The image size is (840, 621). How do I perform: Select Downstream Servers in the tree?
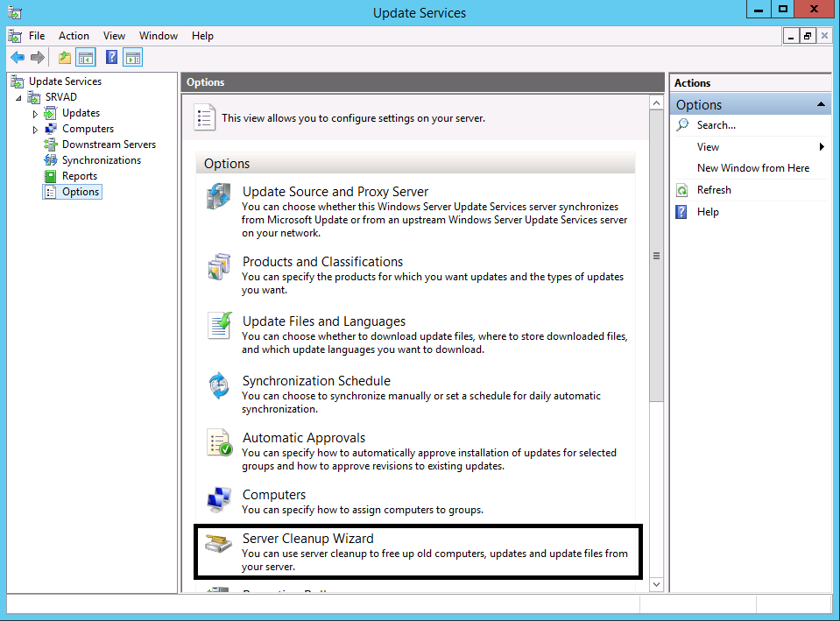pos(109,145)
